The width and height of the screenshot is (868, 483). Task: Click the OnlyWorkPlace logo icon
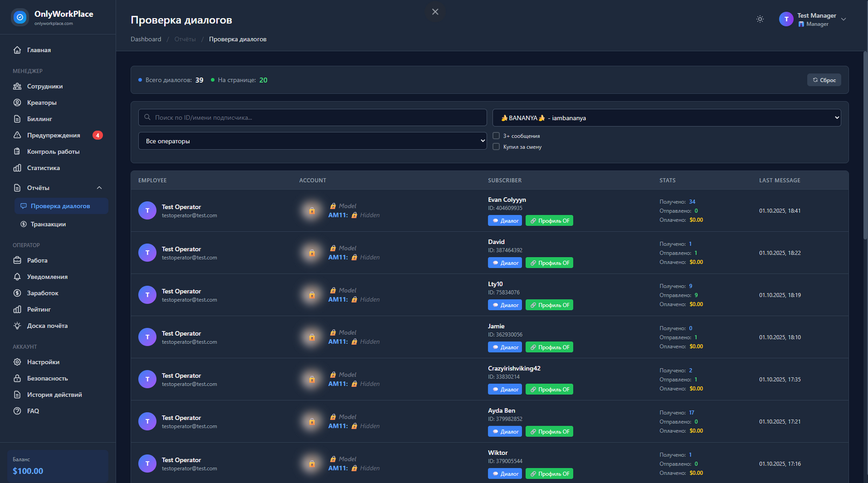pyautogui.click(x=20, y=17)
